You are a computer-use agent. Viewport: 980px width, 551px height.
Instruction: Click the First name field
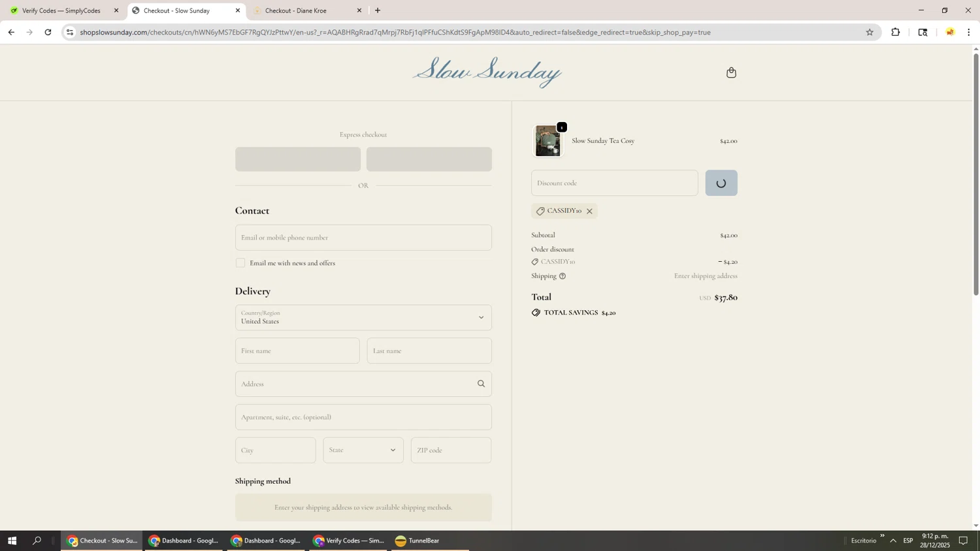[297, 351]
